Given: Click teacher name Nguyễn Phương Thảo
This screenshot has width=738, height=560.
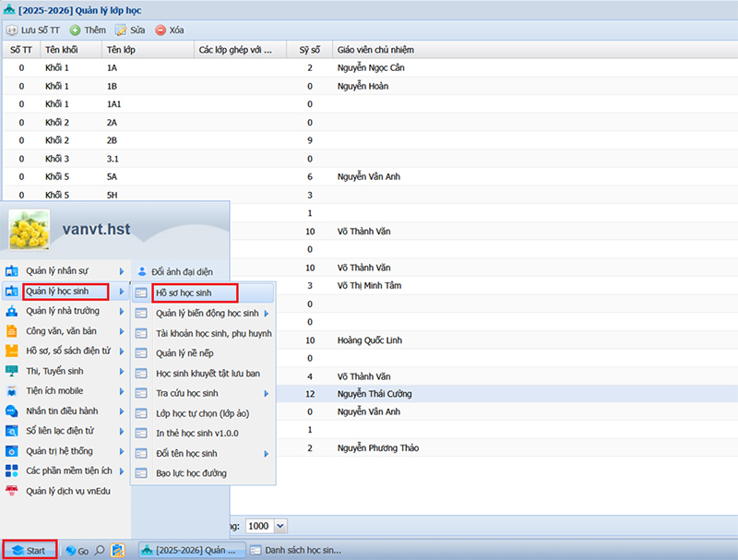Looking at the screenshot, I should tap(378, 448).
